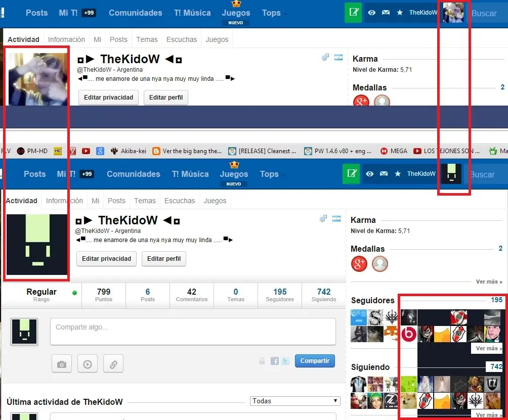Toggle Twitter sharing near Compartir
Screen dimensions: 508x420
point(285,361)
